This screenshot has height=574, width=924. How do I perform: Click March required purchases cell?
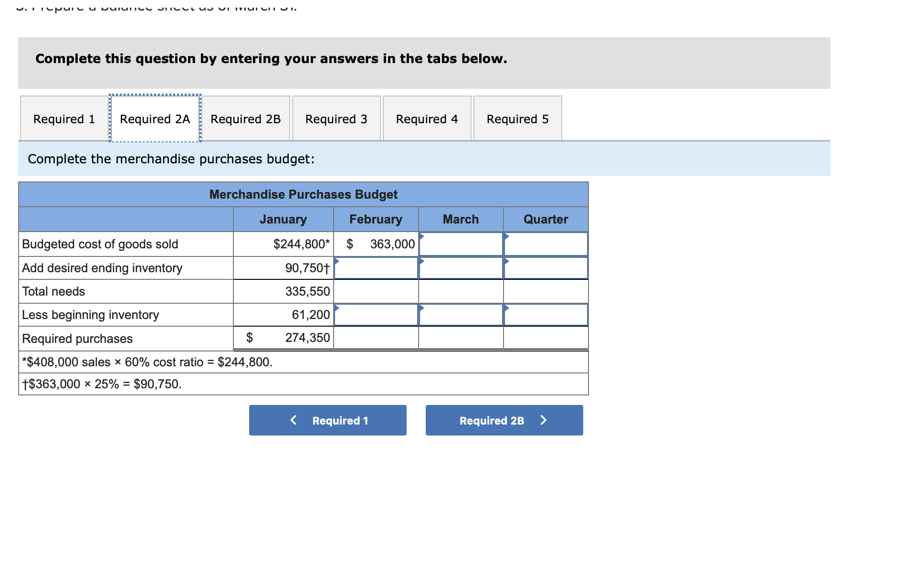click(x=461, y=338)
